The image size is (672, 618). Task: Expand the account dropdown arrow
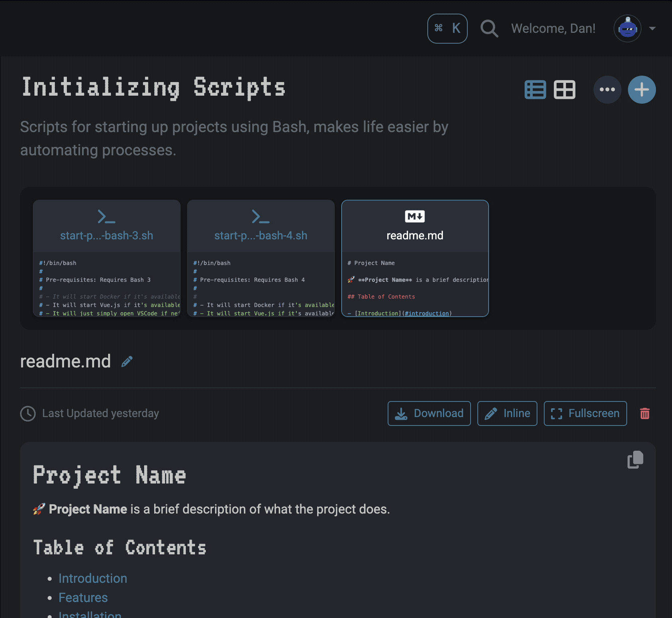653,28
